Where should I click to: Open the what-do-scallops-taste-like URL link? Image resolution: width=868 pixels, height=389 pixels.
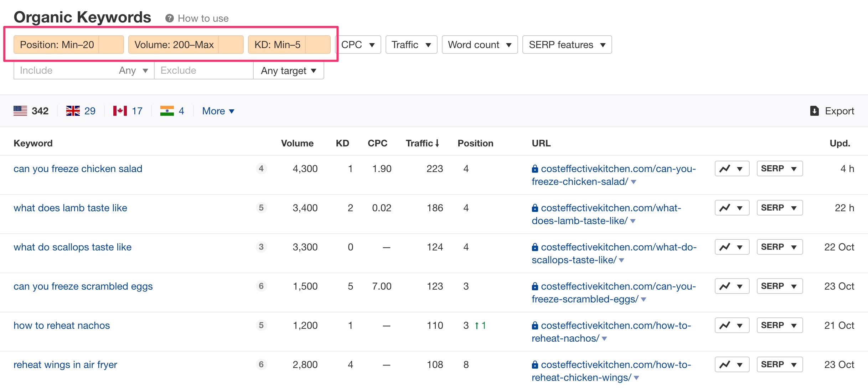[614, 253]
